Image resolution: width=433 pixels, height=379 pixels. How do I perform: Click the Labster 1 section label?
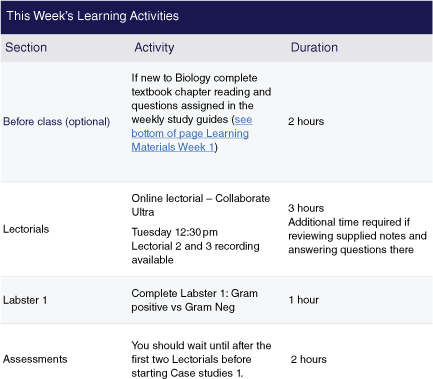25,300
